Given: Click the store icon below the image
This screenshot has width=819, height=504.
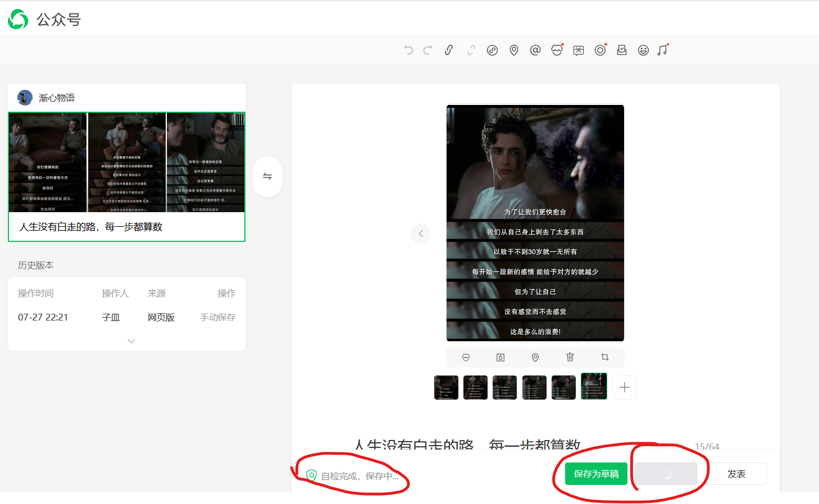Looking at the screenshot, I should click(466, 357).
